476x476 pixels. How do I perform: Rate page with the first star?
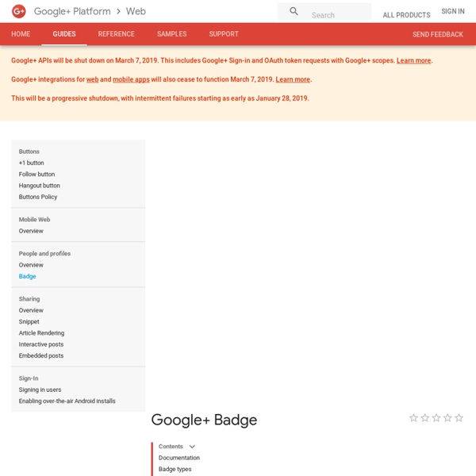[413, 418]
